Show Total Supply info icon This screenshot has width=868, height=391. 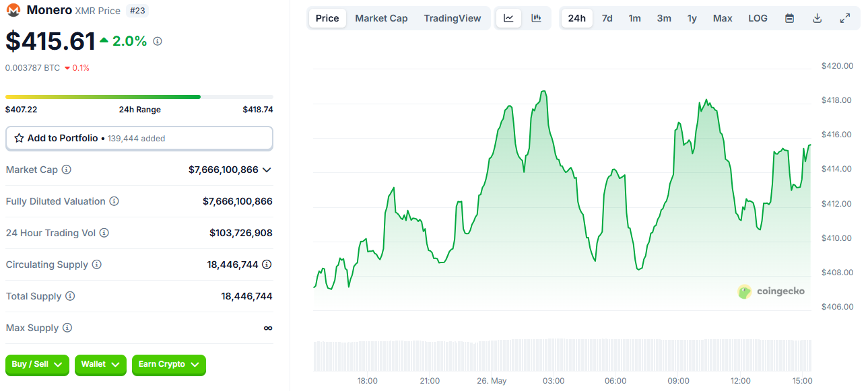coord(70,296)
